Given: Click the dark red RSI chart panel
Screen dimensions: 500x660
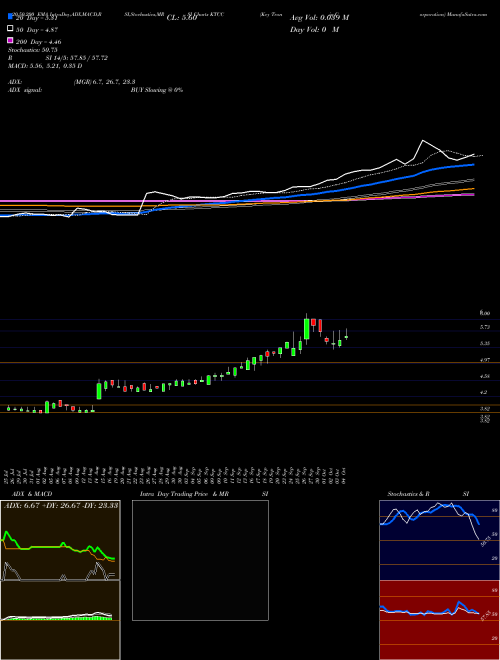Looking at the screenshot, I should [439, 620].
